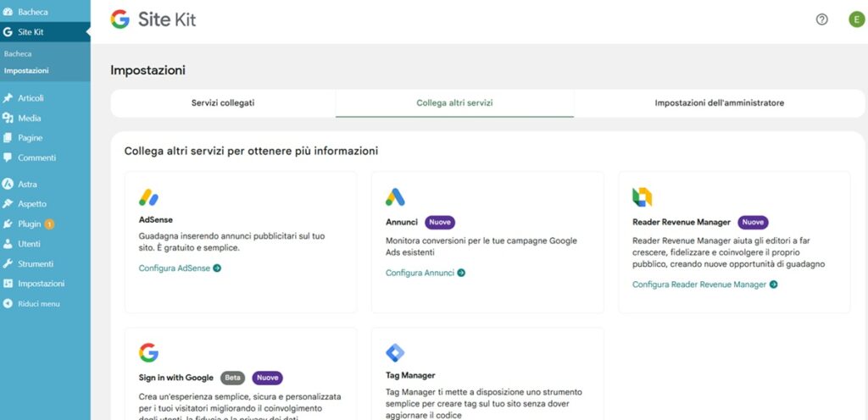Click the Riduci menu collapse arrow icon
This screenshot has height=420, width=868.
point(8,303)
